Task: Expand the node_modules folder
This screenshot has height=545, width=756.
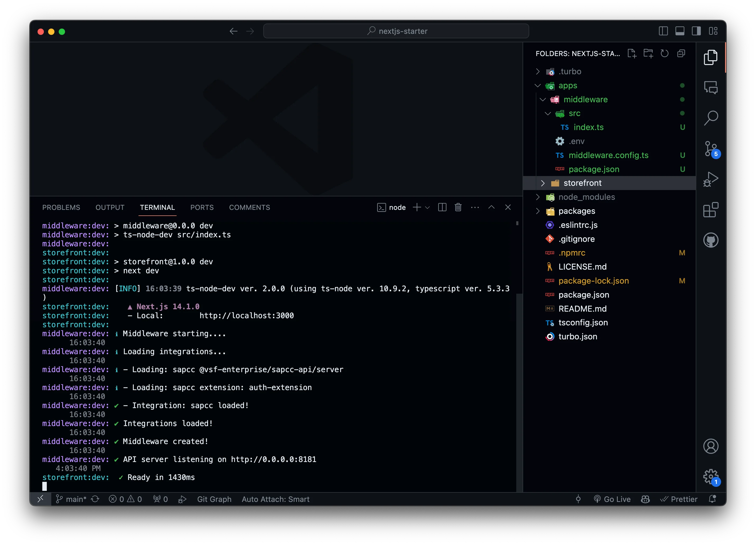Action: (x=538, y=197)
